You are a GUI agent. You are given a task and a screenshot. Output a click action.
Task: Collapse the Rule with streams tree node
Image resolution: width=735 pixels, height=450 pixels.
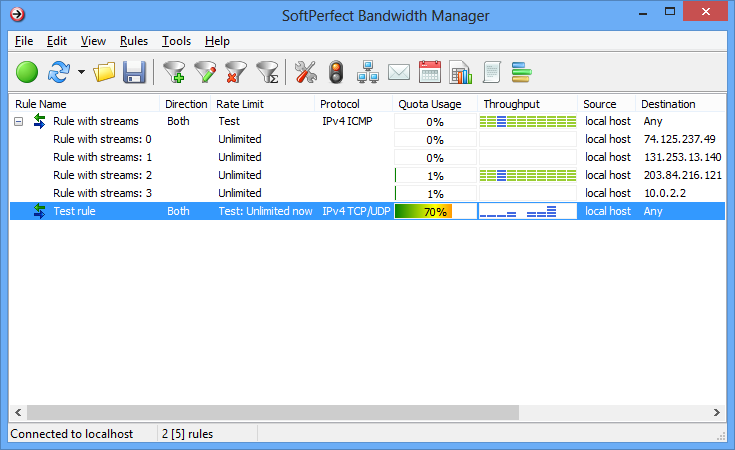click(x=18, y=122)
